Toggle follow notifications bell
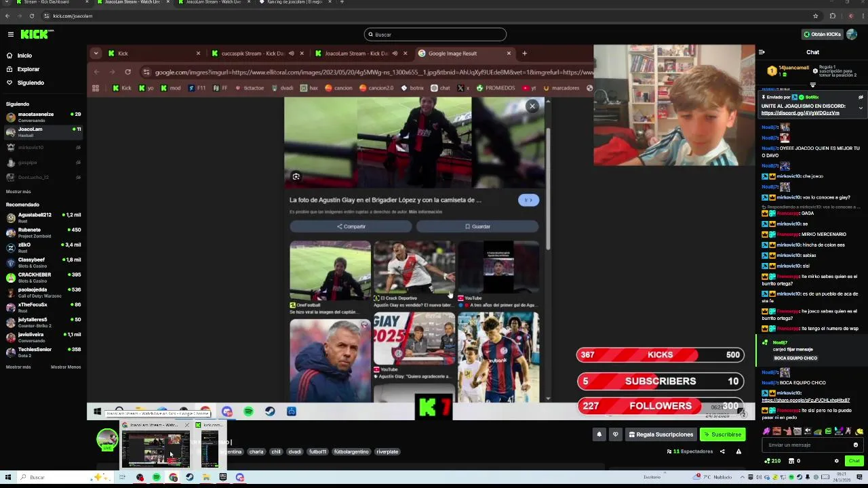 pyautogui.click(x=599, y=434)
